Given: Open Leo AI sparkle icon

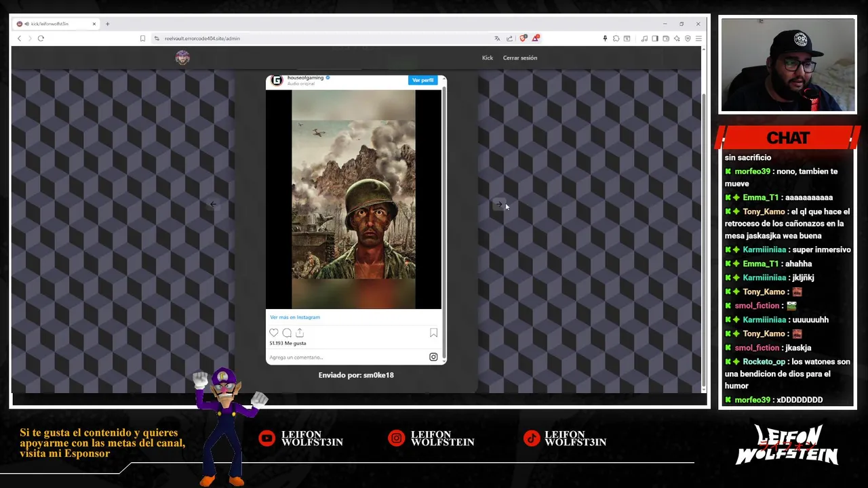Looking at the screenshot, I should tap(677, 38).
